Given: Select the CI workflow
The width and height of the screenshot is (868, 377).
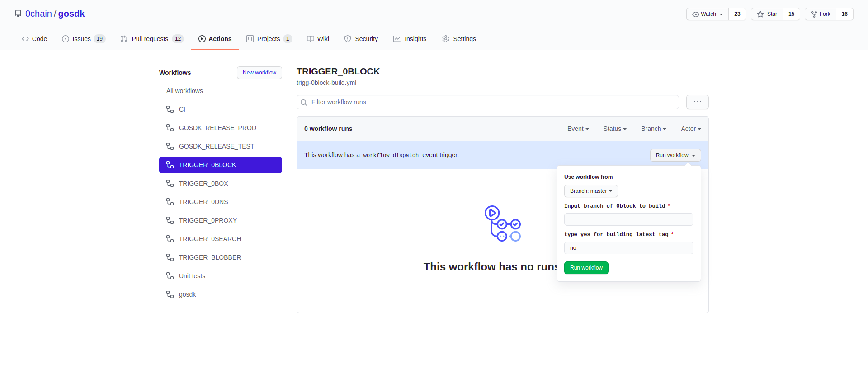Looking at the screenshot, I should [221, 109].
